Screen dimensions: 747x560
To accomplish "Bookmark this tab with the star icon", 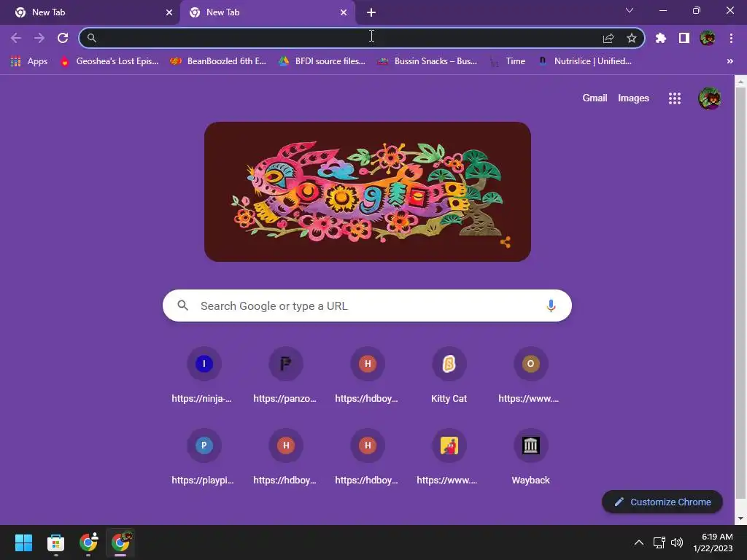I will point(632,38).
